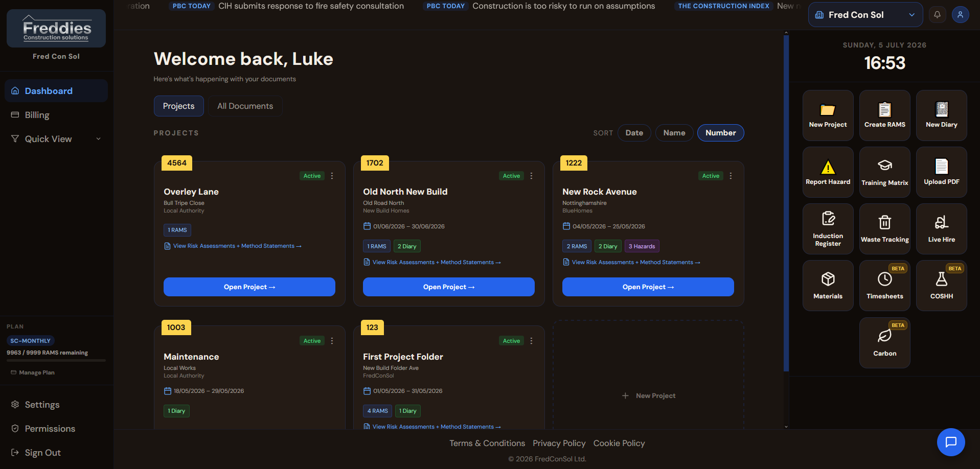The image size is (980, 469).
Task: Open Materials box tile
Action: pyautogui.click(x=828, y=286)
